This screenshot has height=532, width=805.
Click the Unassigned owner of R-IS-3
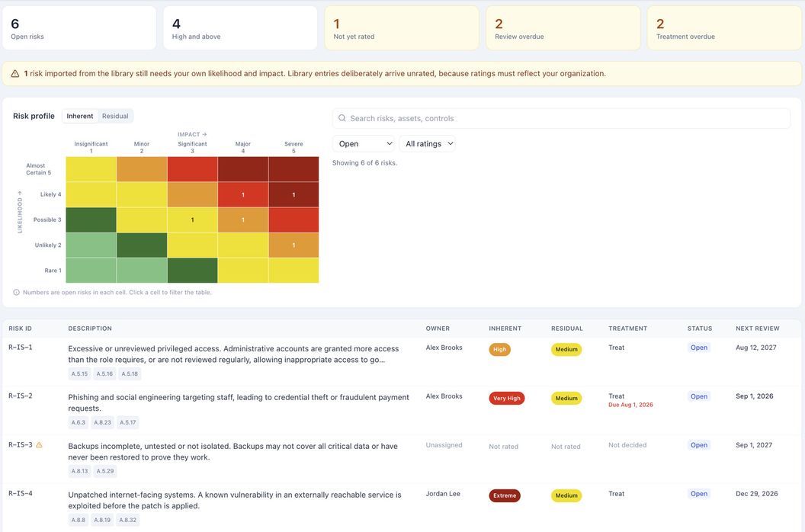point(444,445)
